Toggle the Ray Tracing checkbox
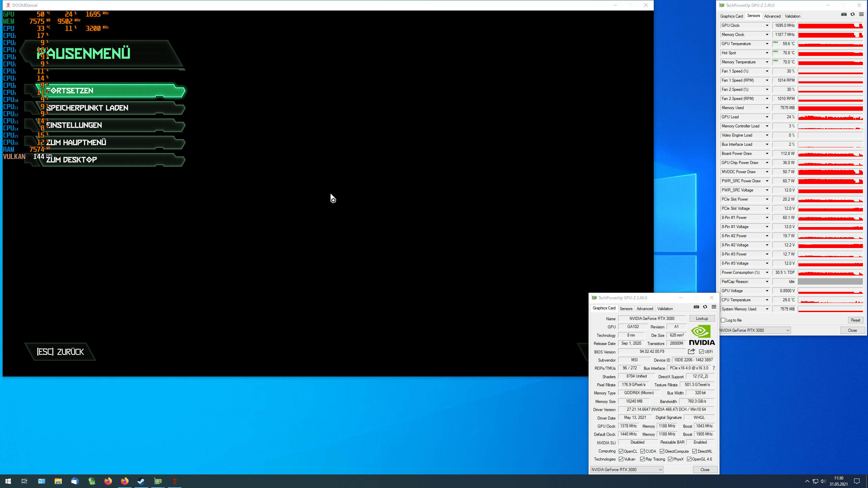 pyautogui.click(x=642, y=460)
